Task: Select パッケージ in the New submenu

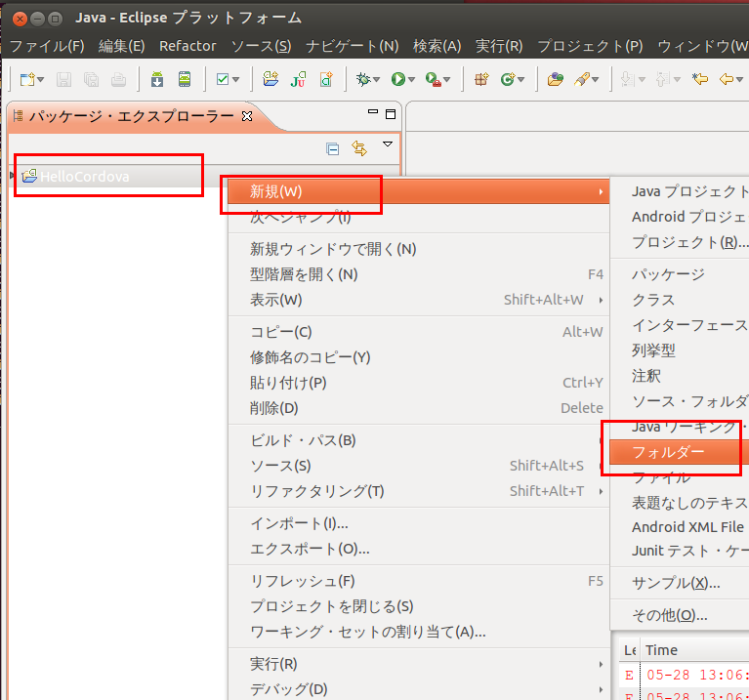Action: coord(680,274)
